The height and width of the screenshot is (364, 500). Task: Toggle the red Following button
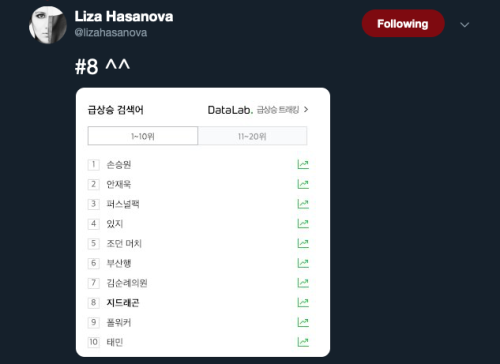(x=403, y=23)
